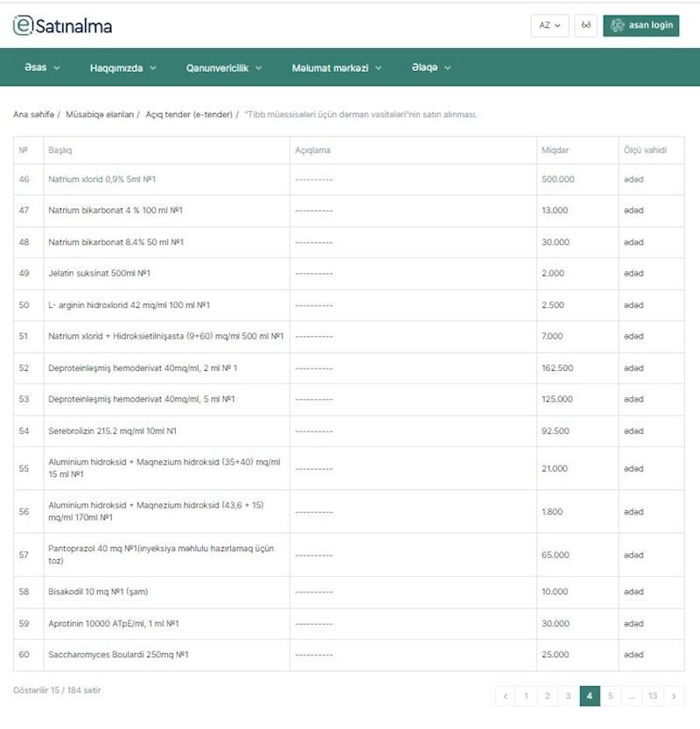
Task: Click Açıq tender (e-tender) breadcrumb
Action: click(187, 115)
